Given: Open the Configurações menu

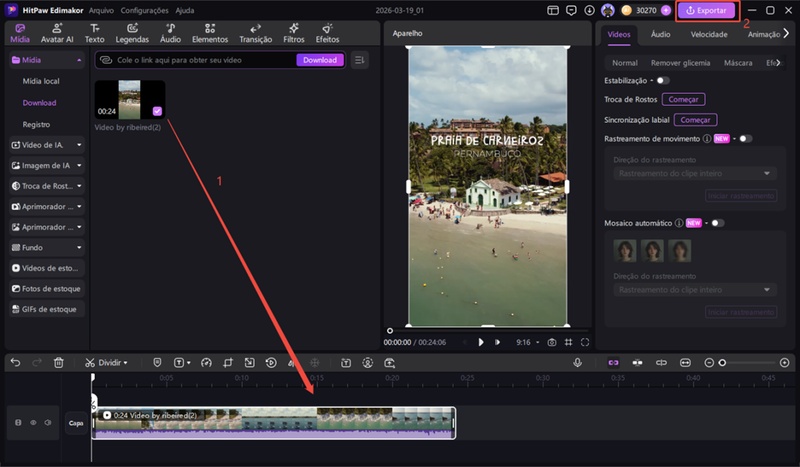Looking at the screenshot, I should pyautogui.click(x=144, y=10).
